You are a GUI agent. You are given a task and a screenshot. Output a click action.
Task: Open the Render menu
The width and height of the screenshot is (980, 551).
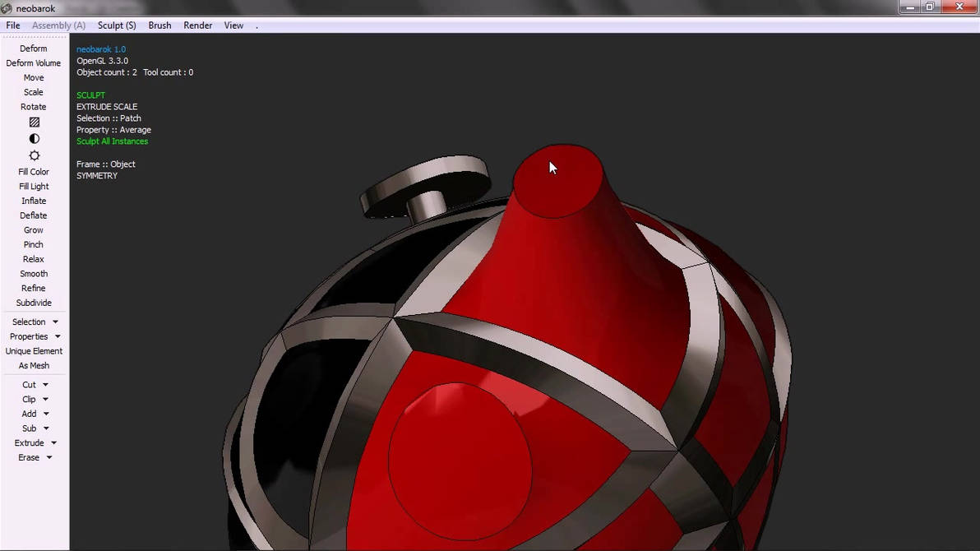click(x=197, y=25)
